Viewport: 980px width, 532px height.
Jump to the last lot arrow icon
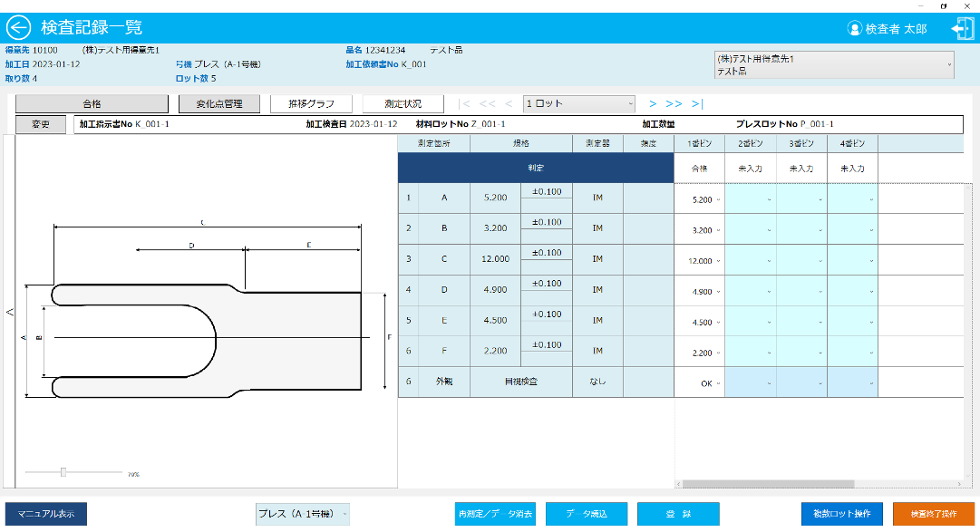point(697,104)
